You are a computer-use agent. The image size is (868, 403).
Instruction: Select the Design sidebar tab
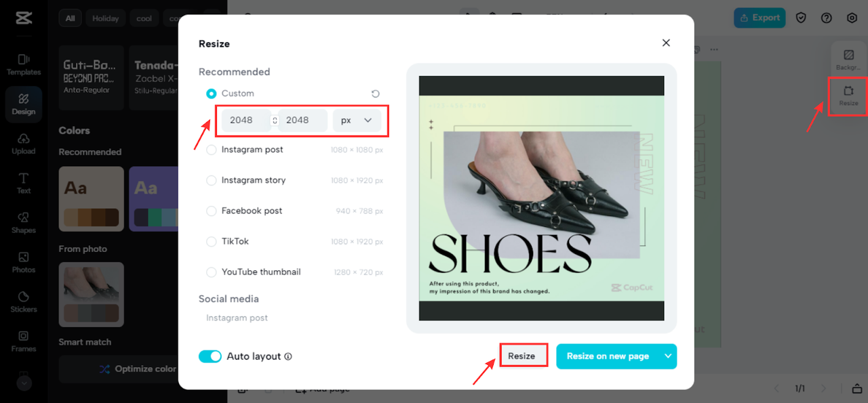24,104
